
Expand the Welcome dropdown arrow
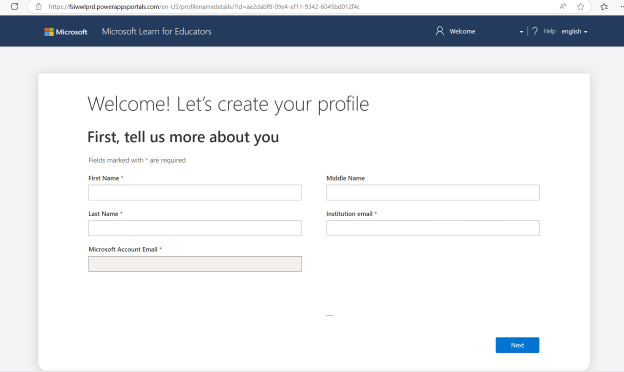[521, 32]
